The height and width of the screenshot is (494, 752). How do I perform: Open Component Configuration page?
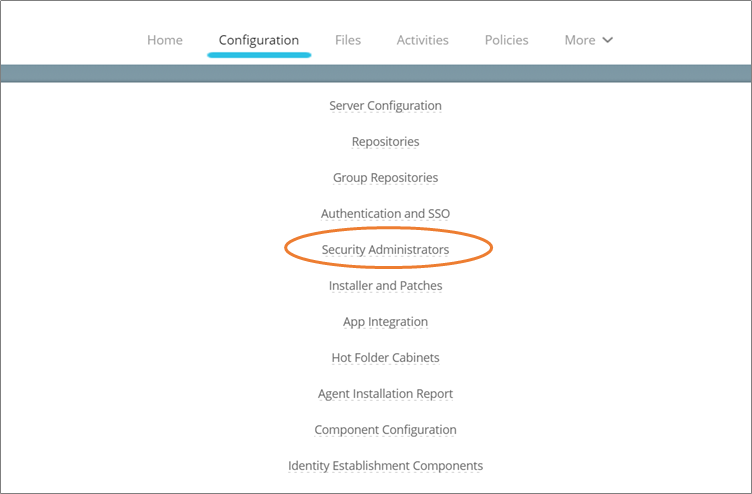[x=385, y=430]
